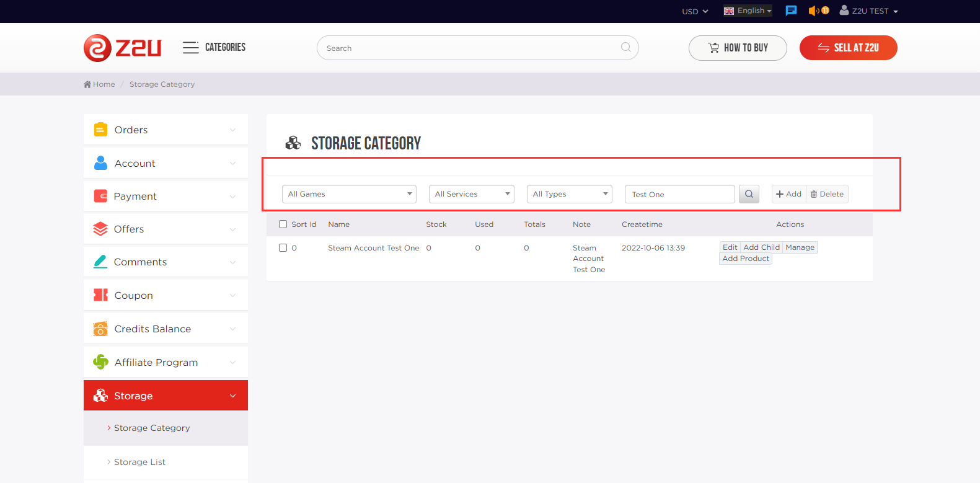Click the Test One keyword input field

pyautogui.click(x=679, y=194)
